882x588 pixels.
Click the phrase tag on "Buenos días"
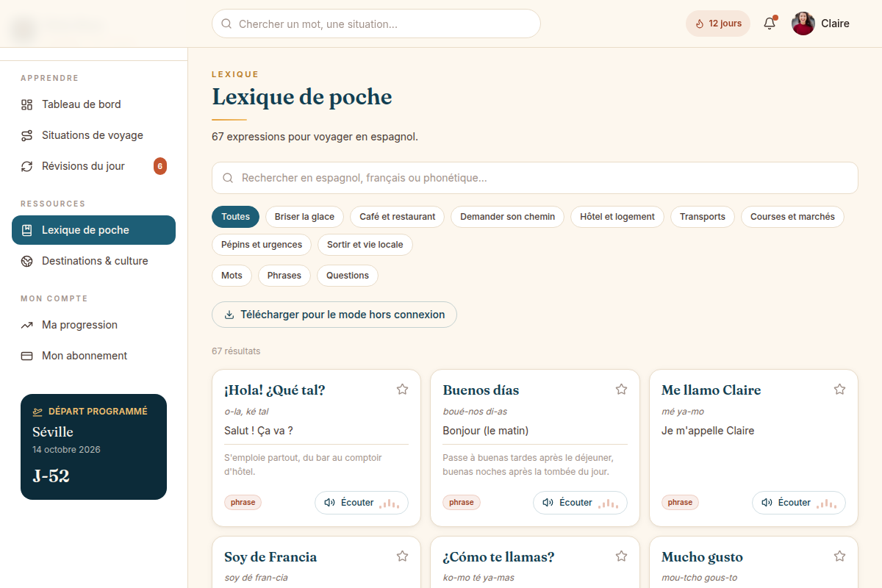462,503
